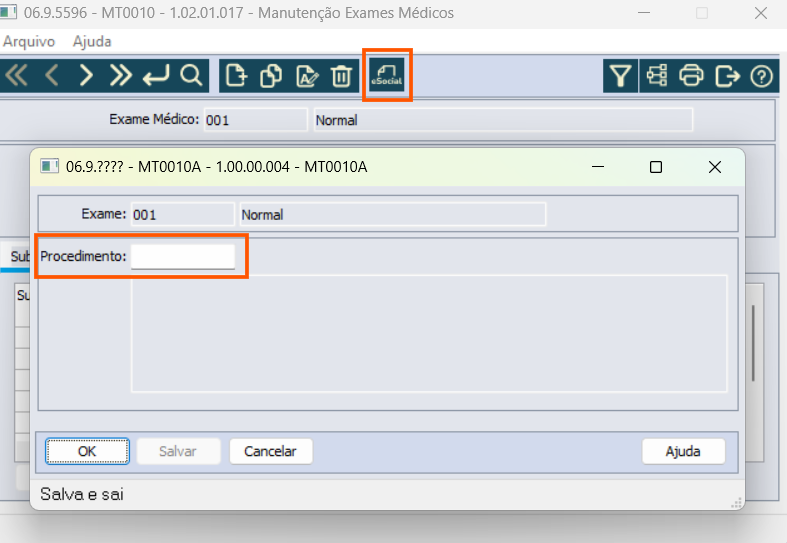This screenshot has height=543, width=787.
Task: Click Cancelar in the dialog
Action: (x=271, y=451)
